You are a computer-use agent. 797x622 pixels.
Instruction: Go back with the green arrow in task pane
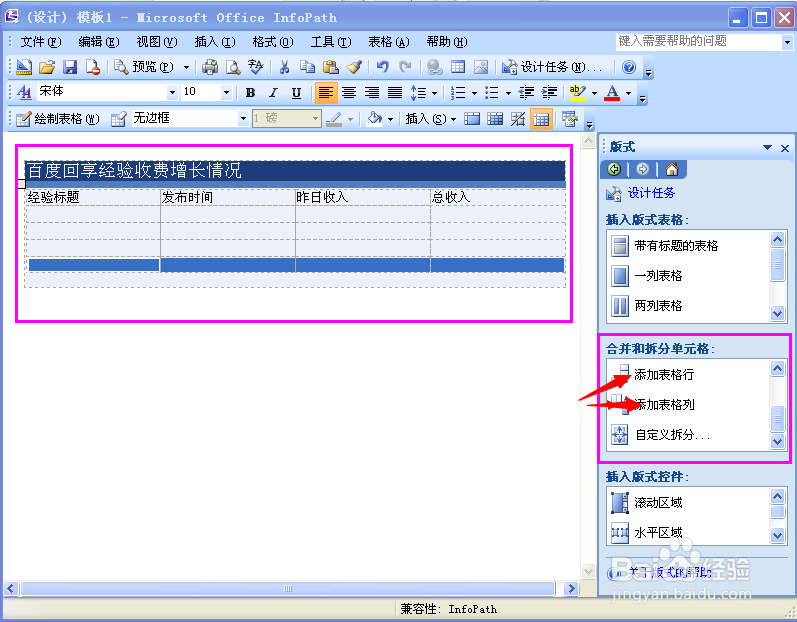pos(614,169)
